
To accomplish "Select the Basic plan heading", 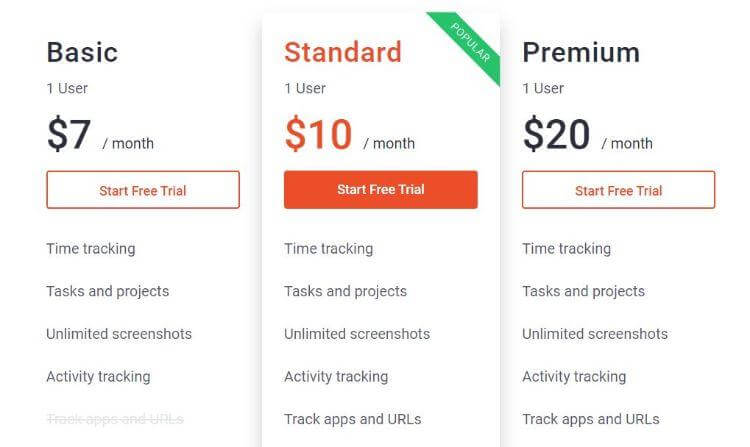I will (x=82, y=52).
